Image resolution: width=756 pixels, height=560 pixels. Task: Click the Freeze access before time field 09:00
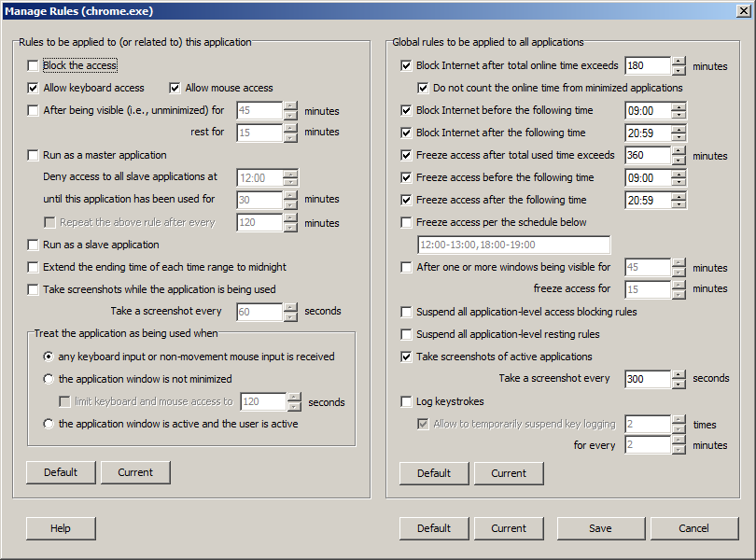648,177
